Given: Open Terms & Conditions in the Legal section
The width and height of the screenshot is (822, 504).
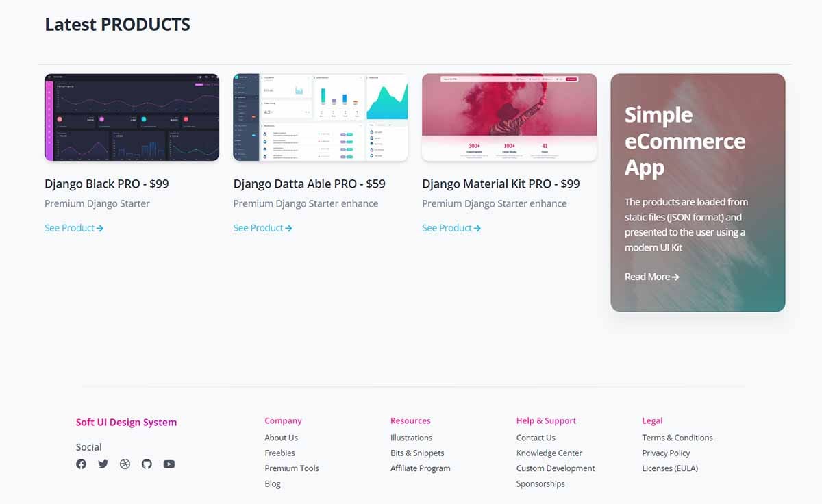Looking at the screenshot, I should (677, 438).
